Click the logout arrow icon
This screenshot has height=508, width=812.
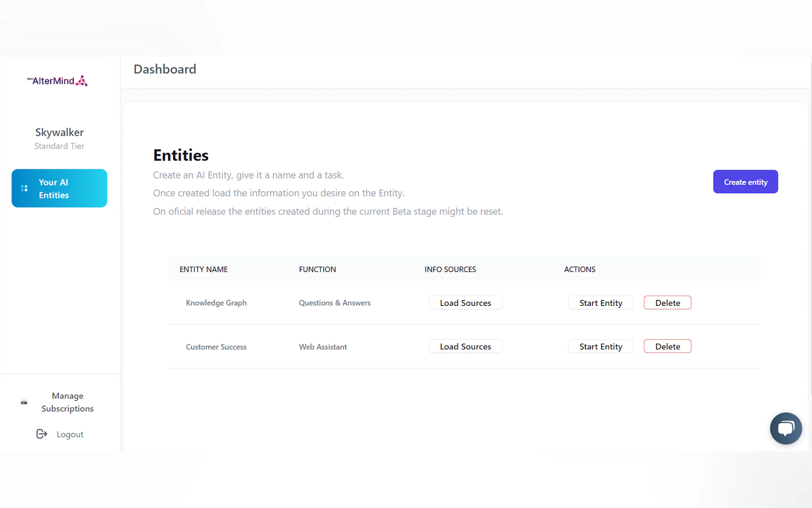pos(42,434)
